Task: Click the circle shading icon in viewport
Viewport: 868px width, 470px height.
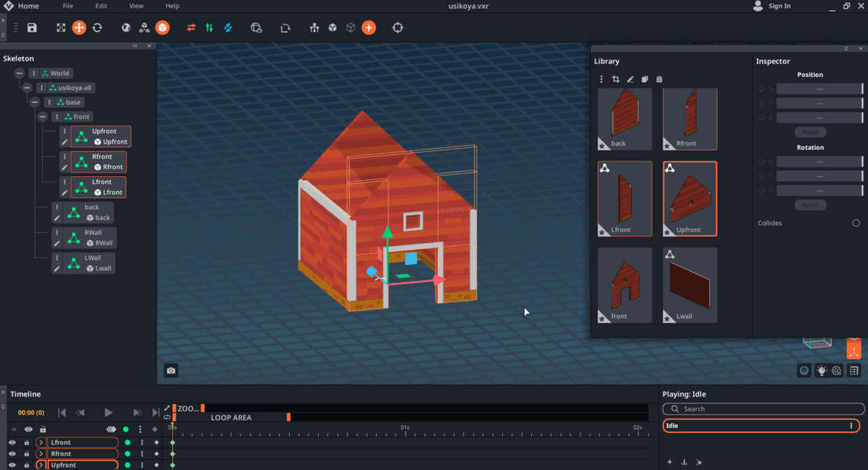Action: 805,371
